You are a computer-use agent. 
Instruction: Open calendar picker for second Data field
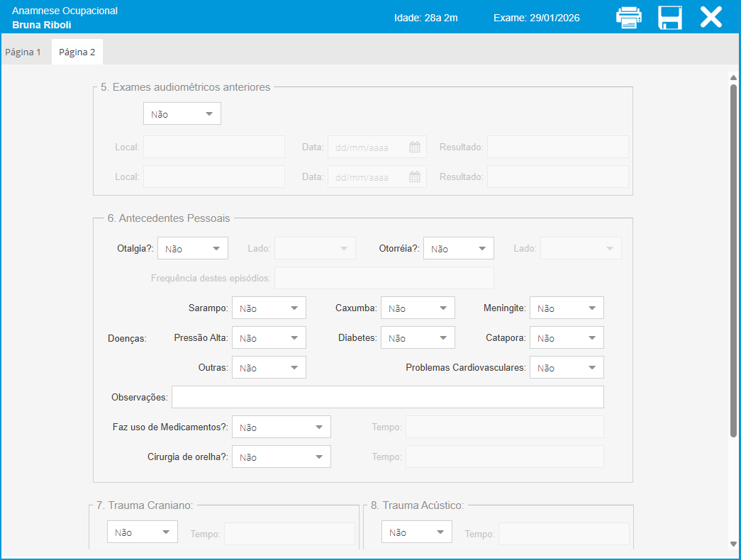pyautogui.click(x=415, y=177)
